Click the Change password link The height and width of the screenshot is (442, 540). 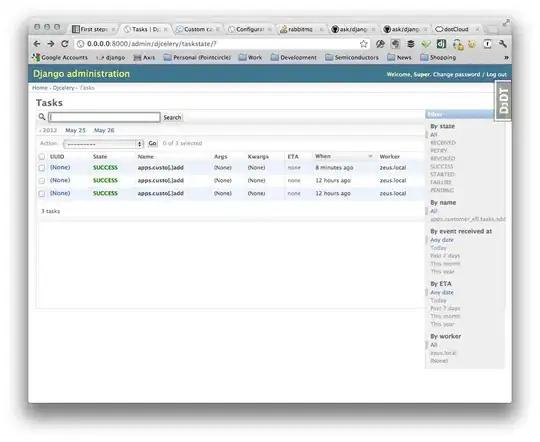[456, 74]
